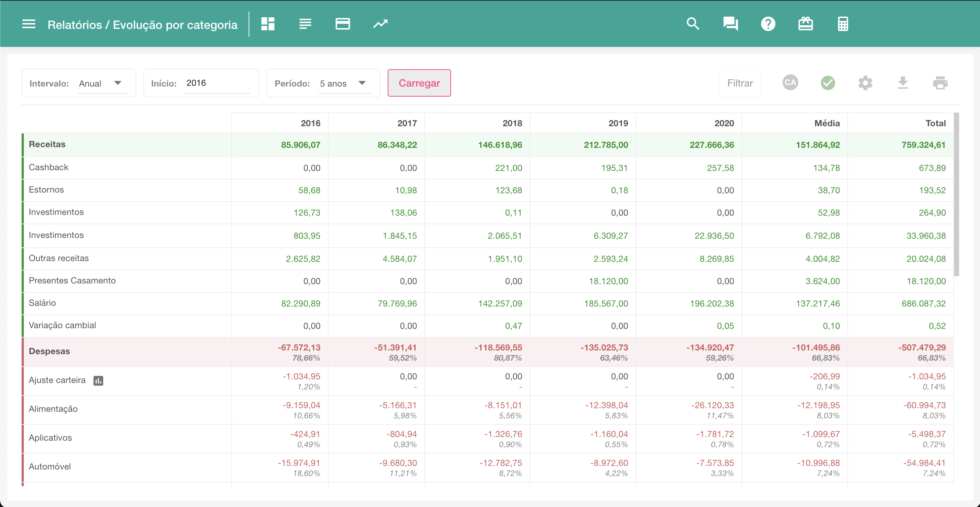Open the Ajuste carteira chart icon
This screenshot has width=980, height=507.
click(98, 381)
